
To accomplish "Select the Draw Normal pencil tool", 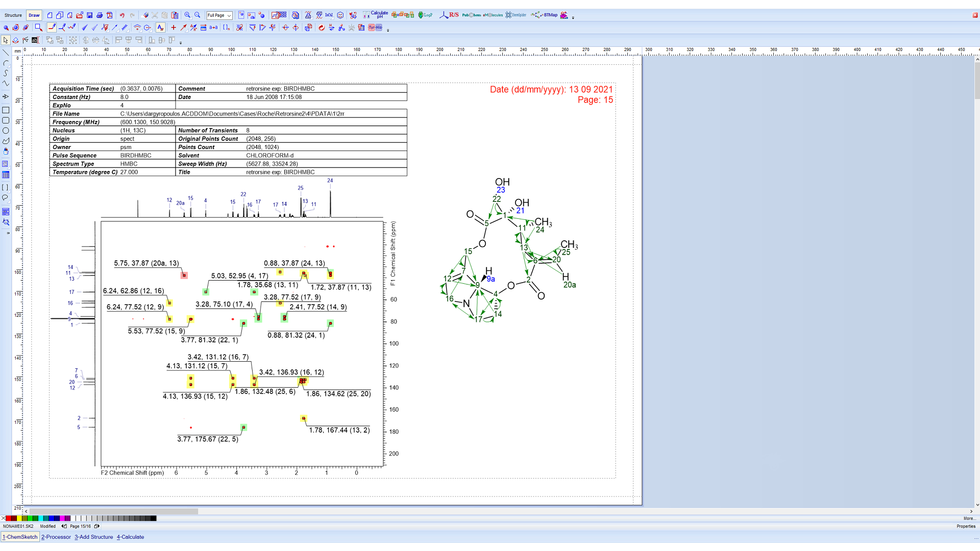I will (51, 28).
